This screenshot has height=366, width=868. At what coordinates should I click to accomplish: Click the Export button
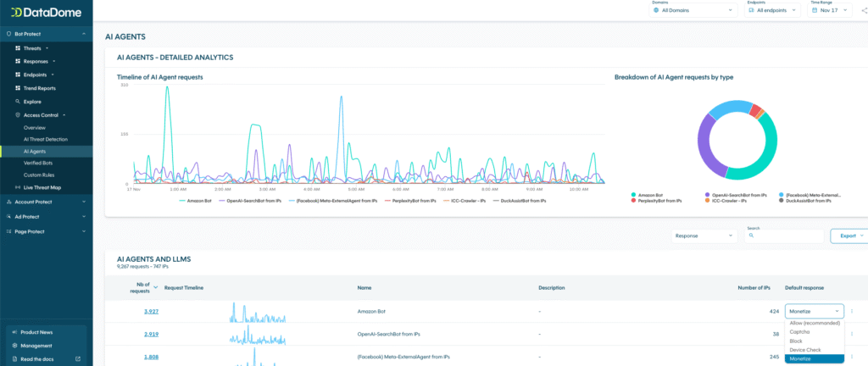[x=848, y=236]
